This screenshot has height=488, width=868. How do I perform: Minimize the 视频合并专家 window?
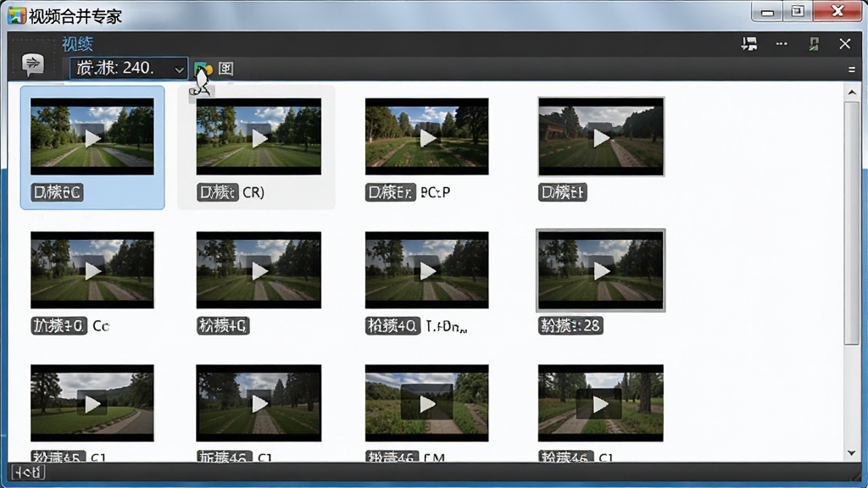(767, 12)
